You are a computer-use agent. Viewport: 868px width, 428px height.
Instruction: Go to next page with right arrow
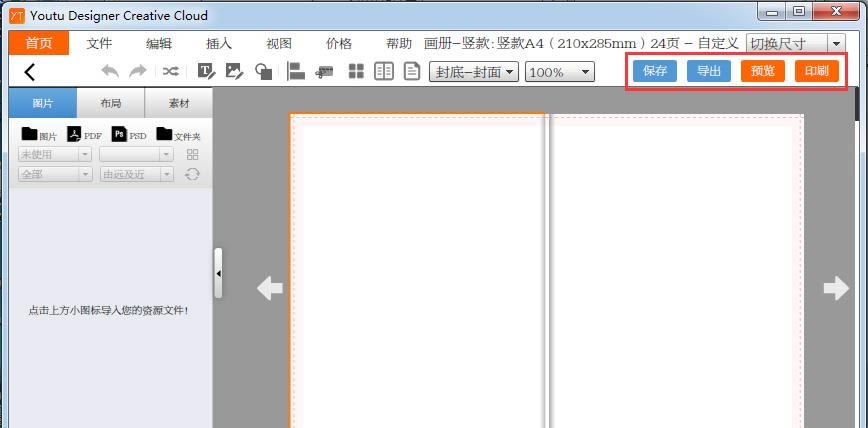click(836, 288)
